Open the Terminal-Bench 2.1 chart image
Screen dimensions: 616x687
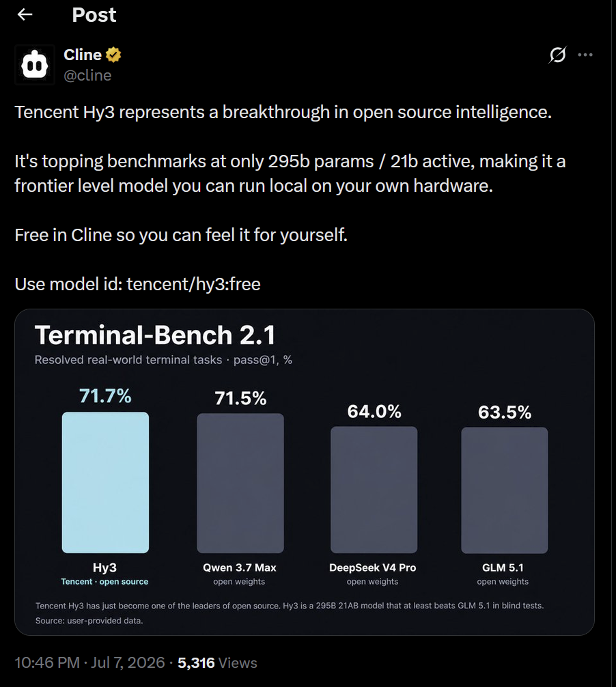pos(305,472)
